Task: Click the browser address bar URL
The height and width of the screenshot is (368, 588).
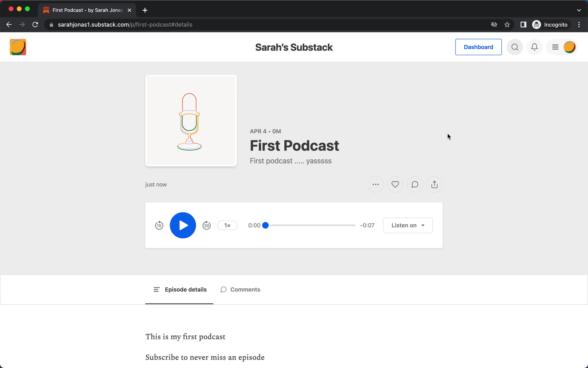Action: pyautogui.click(x=125, y=25)
